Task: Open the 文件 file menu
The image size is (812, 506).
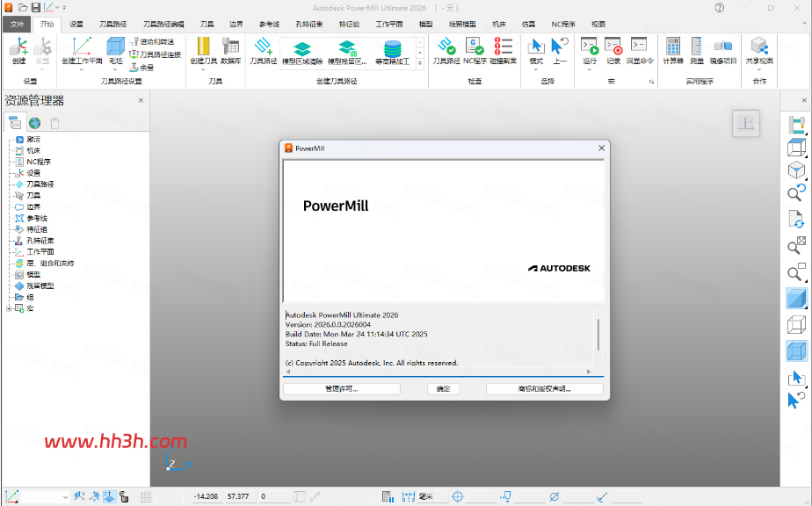Action: [17, 25]
